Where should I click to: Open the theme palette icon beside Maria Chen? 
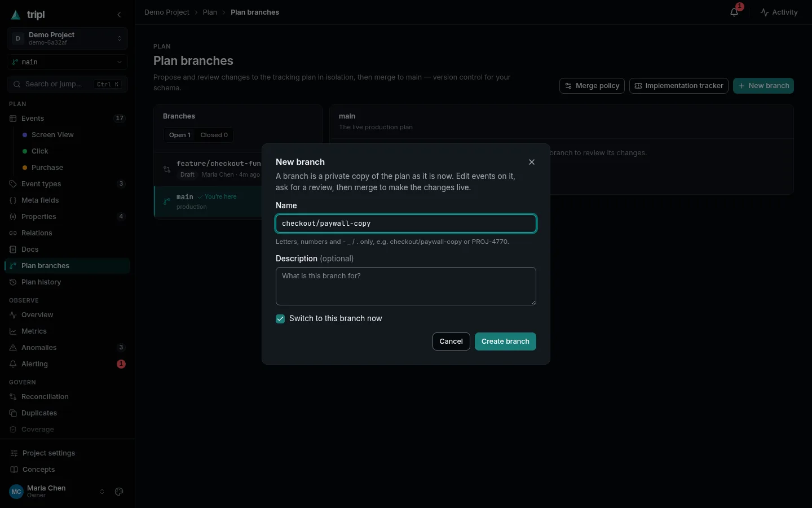click(x=119, y=492)
